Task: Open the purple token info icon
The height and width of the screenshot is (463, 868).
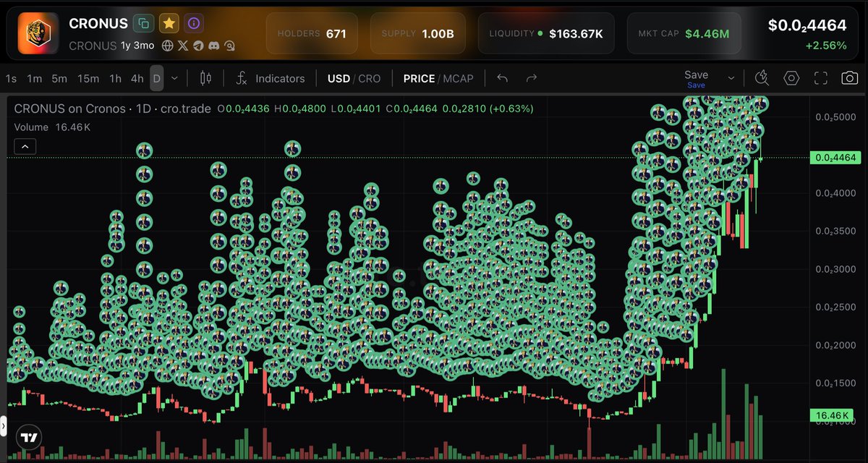Action: (x=193, y=23)
